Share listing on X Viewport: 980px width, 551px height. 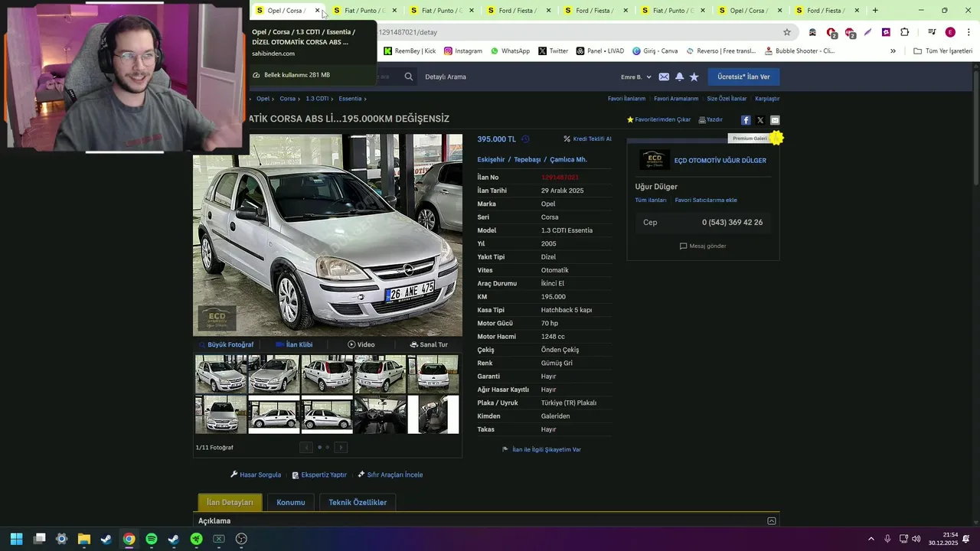760,120
